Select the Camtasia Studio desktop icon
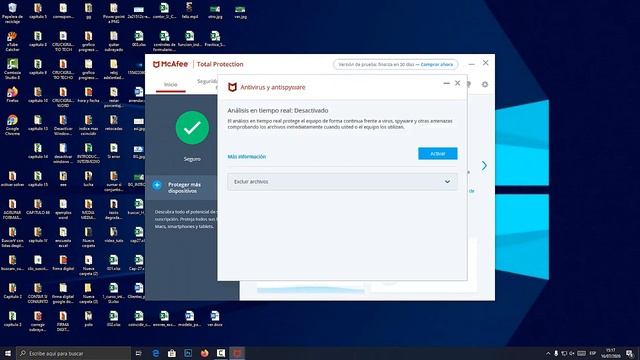The height and width of the screenshot is (360, 640). 12,69
